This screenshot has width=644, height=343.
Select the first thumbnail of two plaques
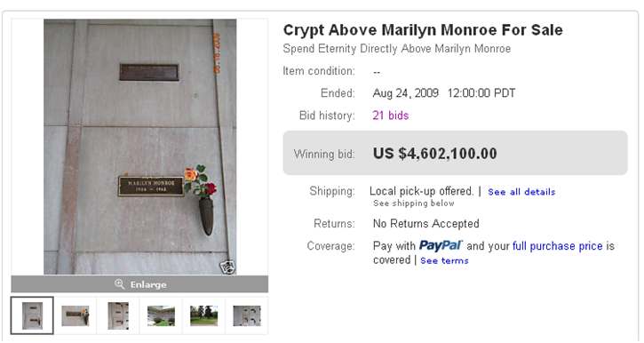[33, 315]
